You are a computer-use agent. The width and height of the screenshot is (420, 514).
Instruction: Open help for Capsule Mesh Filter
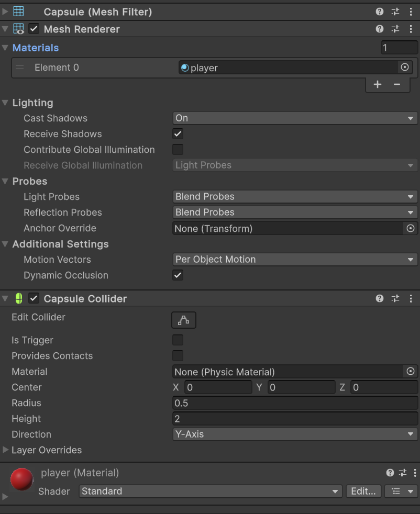pos(379,12)
